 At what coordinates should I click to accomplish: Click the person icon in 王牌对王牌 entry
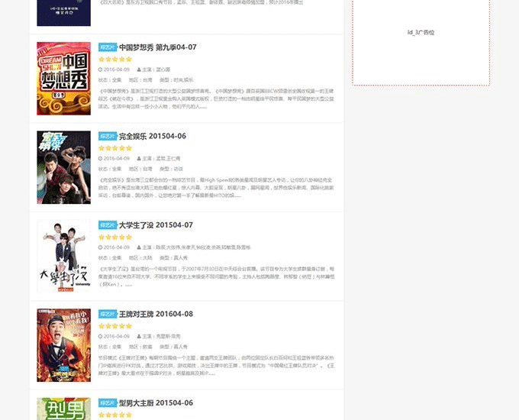tap(139, 337)
